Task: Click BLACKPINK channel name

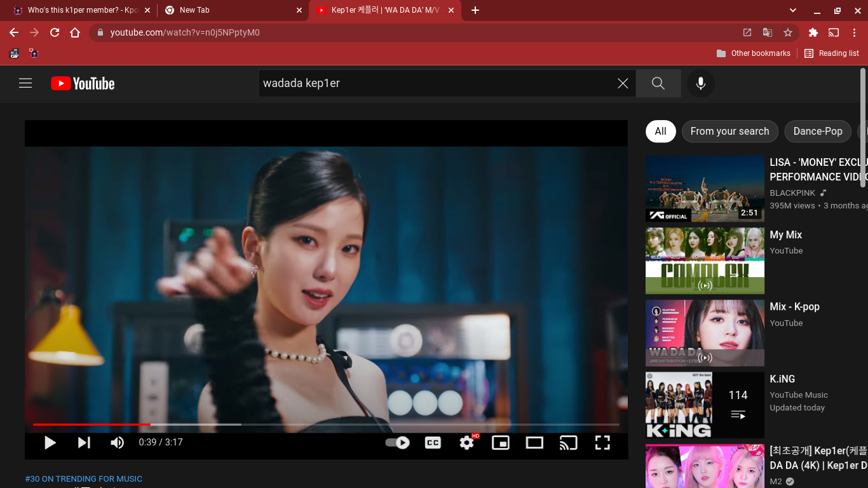Action: (x=792, y=193)
